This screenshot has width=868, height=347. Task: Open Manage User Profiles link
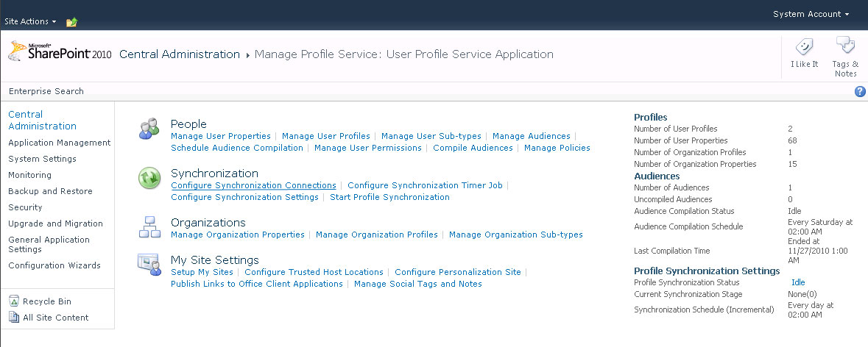point(326,136)
